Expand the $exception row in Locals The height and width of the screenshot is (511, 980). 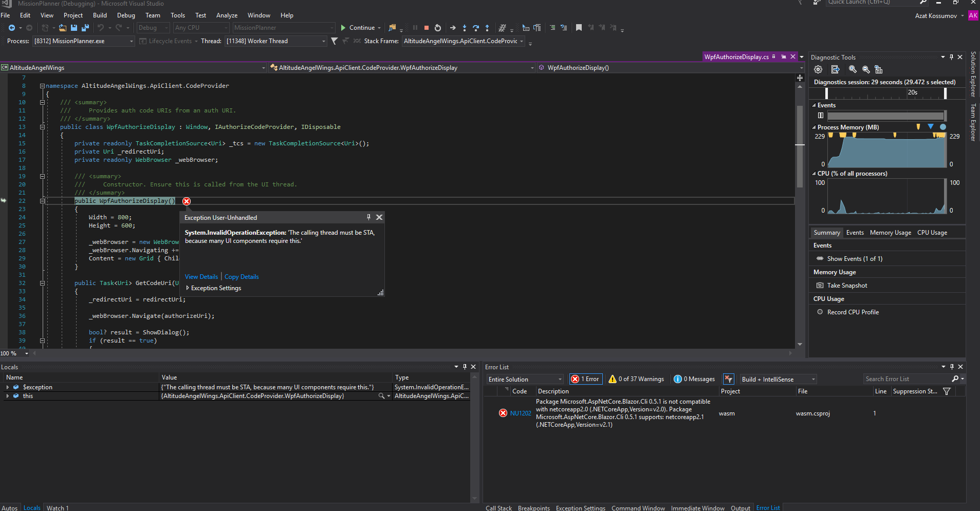7,387
